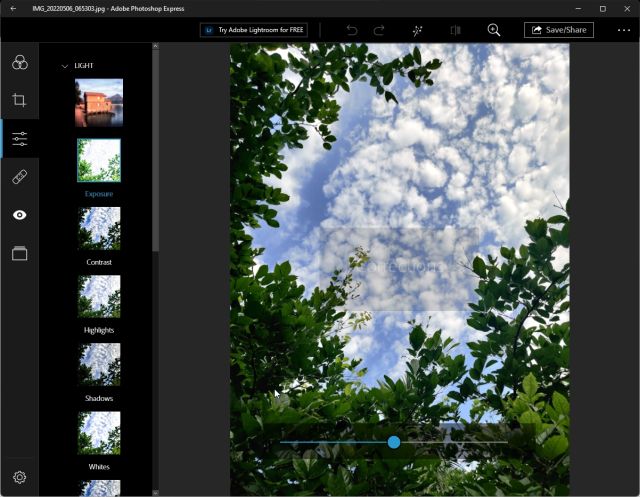Viewport: 640px width, 497px height.
Task: Click the Zoom magnifier icon
Action: (493, 30)
